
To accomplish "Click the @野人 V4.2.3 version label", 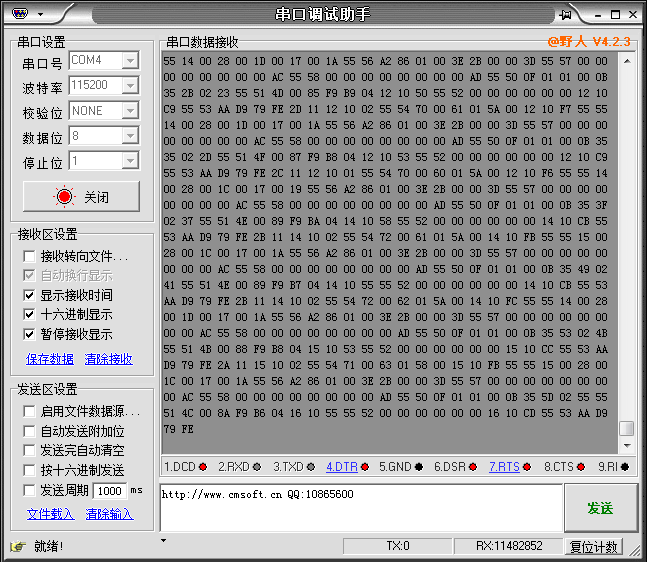I will [x=589, y=42].
